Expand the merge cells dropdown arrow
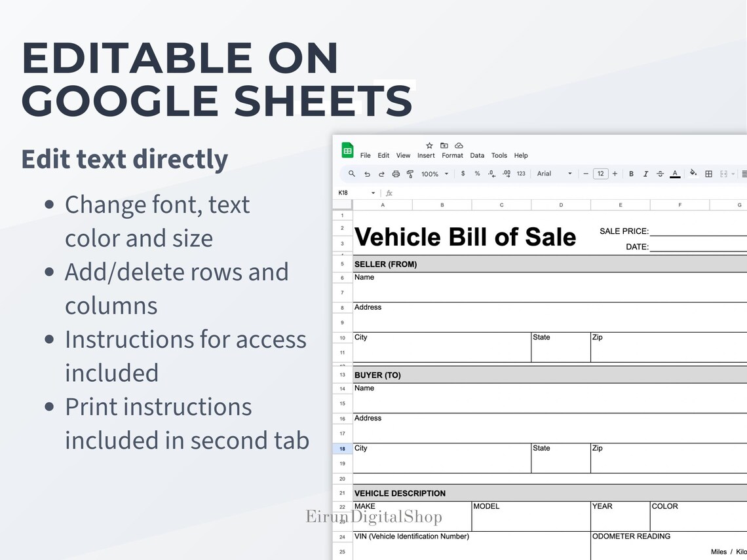The height and width of the screenshot is (560, 747). click(733, 174)
